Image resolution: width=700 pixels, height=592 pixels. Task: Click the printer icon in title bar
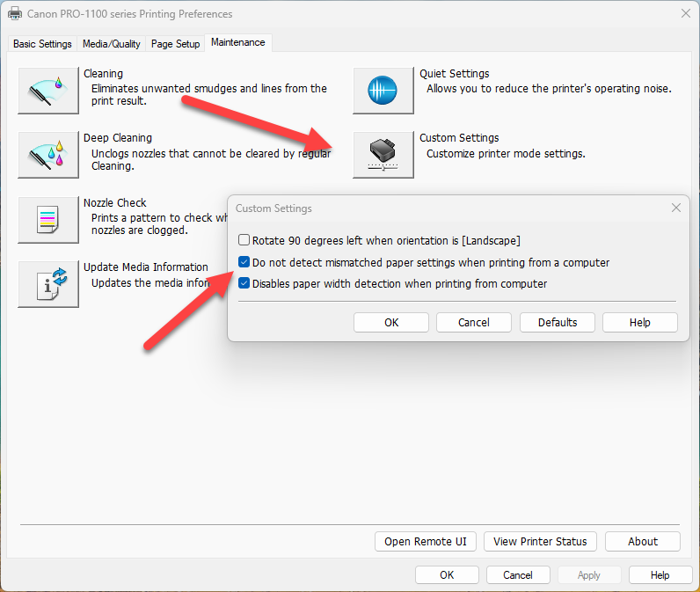pos(15,14)
